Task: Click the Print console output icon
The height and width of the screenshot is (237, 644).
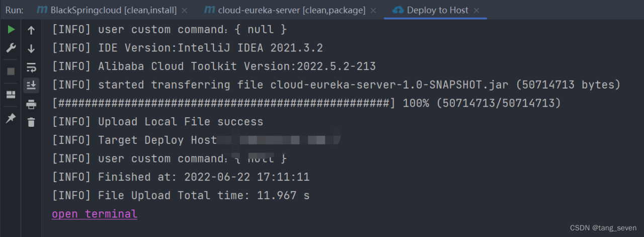Action: point(31,104)
